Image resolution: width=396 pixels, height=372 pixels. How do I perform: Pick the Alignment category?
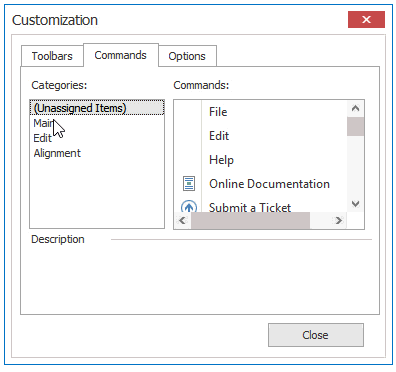97,153
